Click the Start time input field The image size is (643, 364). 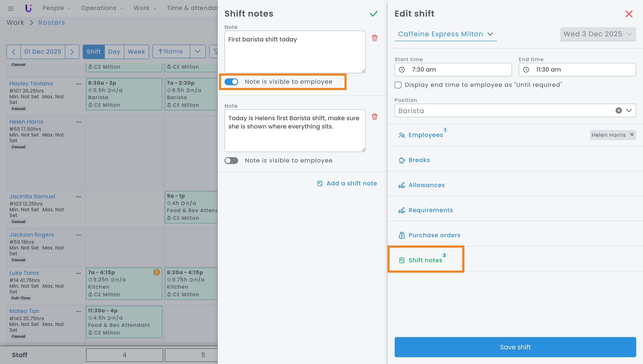tap(453, 70)
